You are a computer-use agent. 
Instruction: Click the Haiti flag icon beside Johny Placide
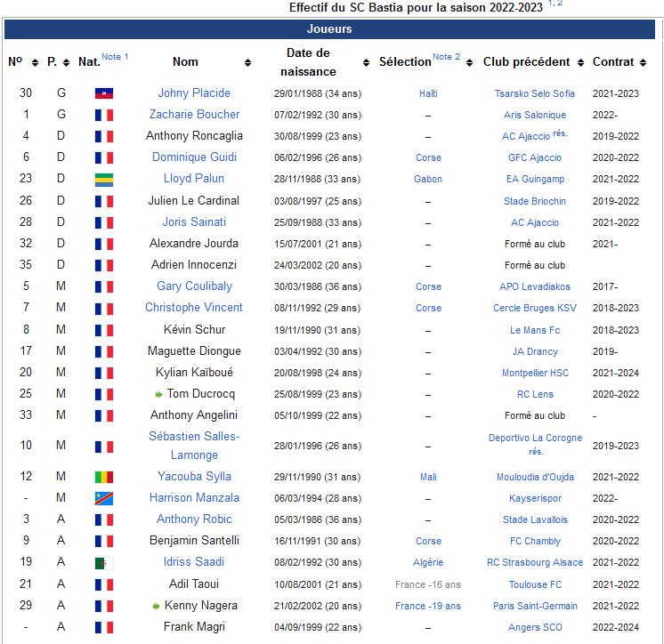pyautogui.click(x=104, y=93)
